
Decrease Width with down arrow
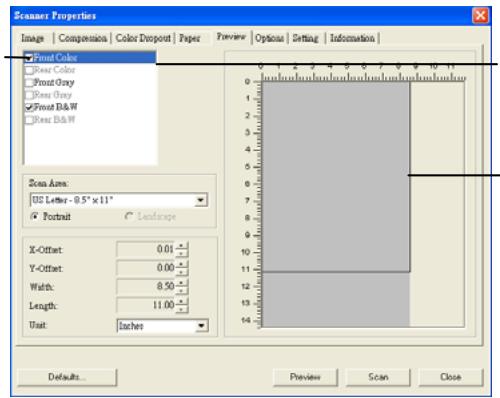point(181,290)
